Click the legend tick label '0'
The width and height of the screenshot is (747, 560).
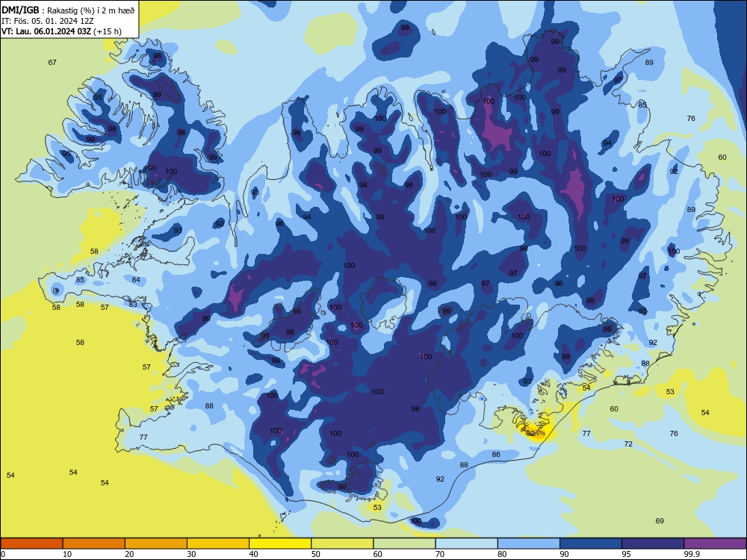click(3, 554)
